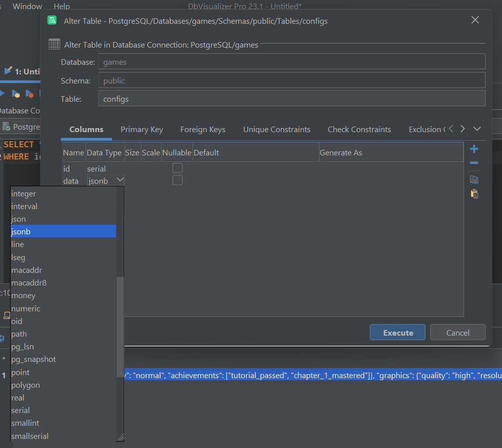Select macaddr in the data type list

point(63,270)
